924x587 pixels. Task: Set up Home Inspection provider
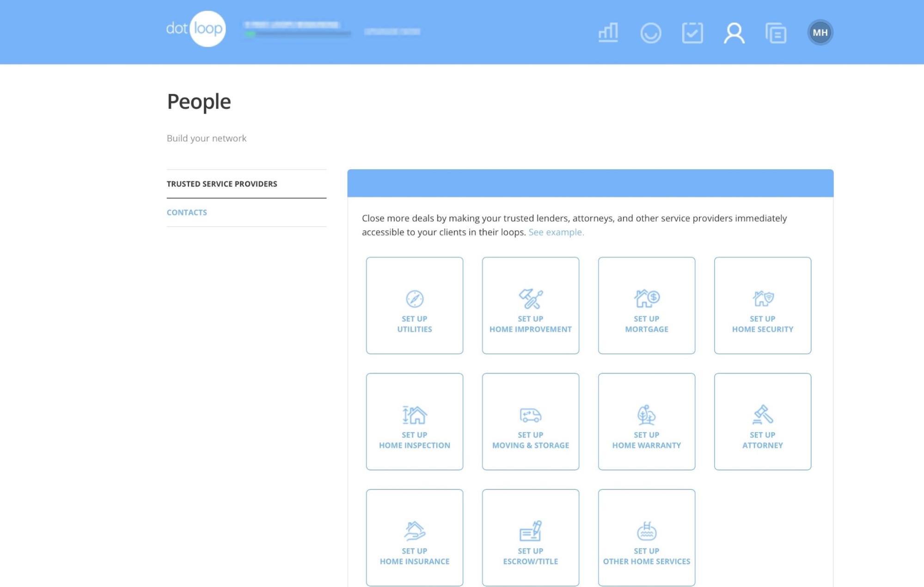click(414, 421)
